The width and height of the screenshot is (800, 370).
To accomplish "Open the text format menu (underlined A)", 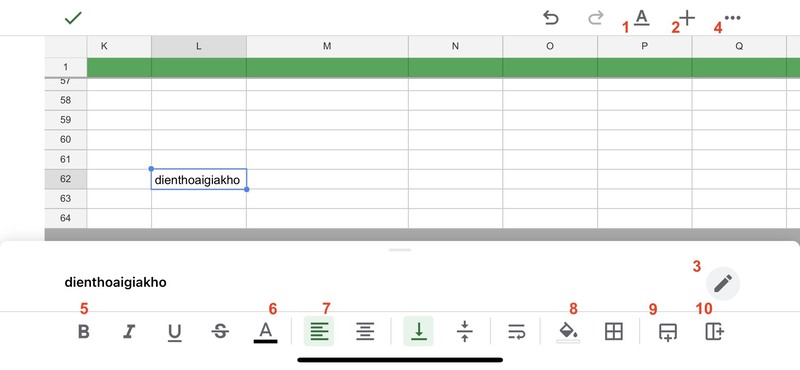I will tap(641, 18).
